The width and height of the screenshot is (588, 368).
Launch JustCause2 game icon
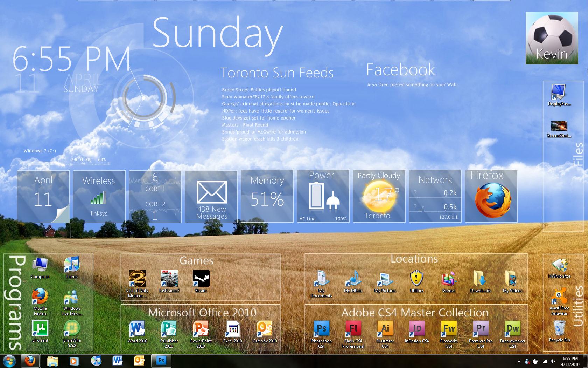click(x=169, y=281)
